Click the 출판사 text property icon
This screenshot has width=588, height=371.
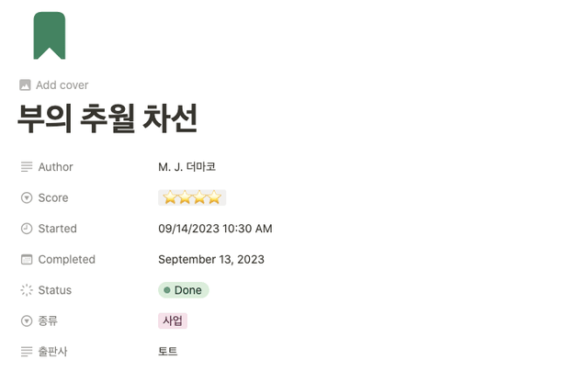pos(27,352)
